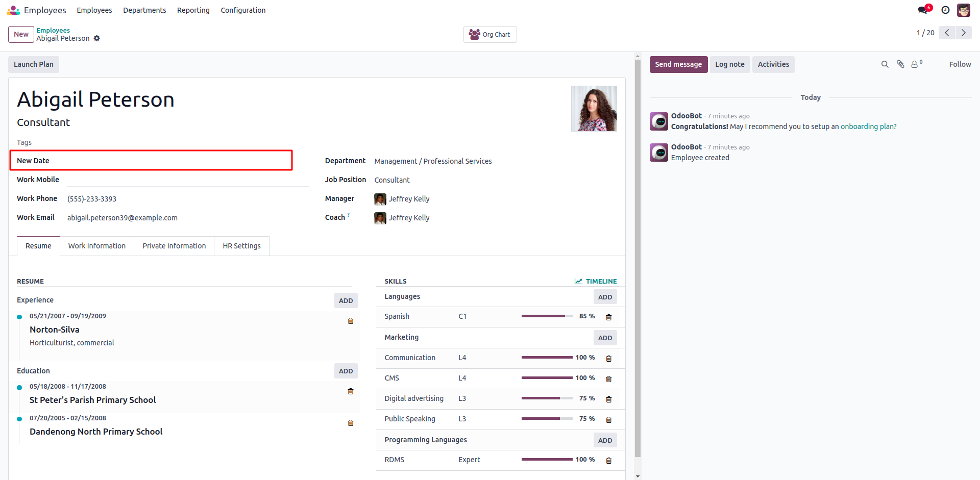This screenshot has width=980, height=480.
Task: Remove the Digital advertising skill
Action: click(x=608, y=399)
